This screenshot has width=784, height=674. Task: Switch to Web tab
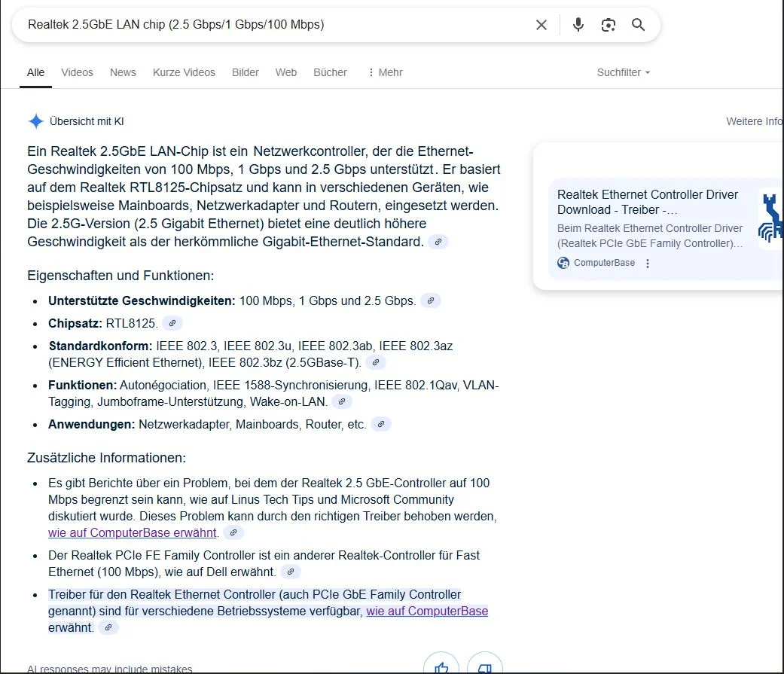286,72
